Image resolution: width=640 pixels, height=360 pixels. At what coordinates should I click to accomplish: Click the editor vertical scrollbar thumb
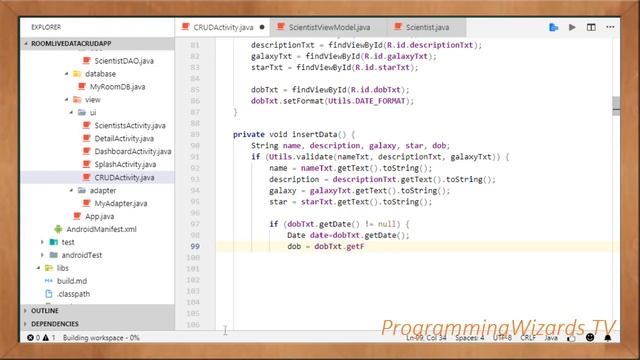616,106
